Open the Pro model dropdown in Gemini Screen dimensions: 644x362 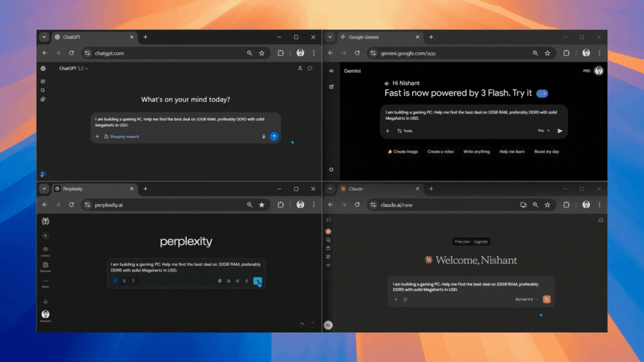[543, 131]
